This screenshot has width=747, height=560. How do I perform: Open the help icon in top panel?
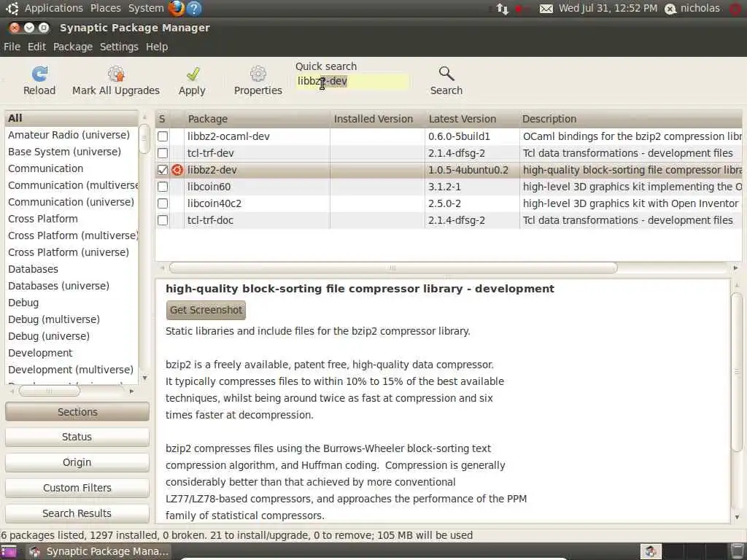[x=194, y=8]
